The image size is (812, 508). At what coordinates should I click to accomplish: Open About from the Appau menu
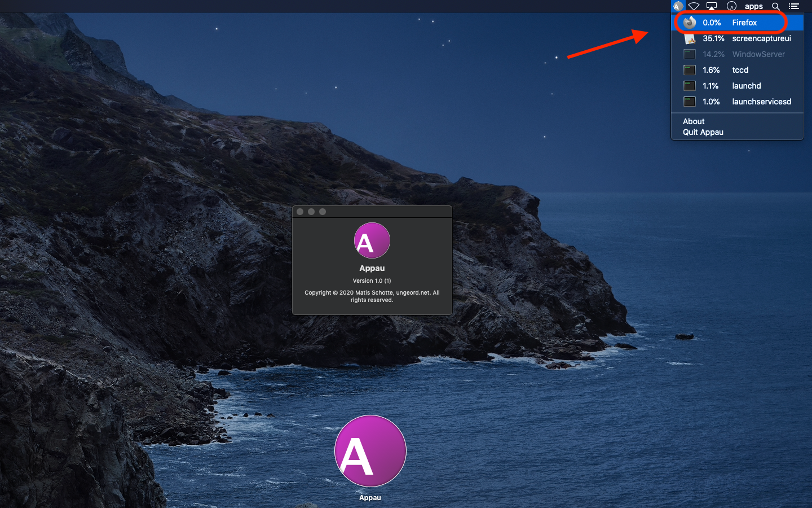coord(694,121)
